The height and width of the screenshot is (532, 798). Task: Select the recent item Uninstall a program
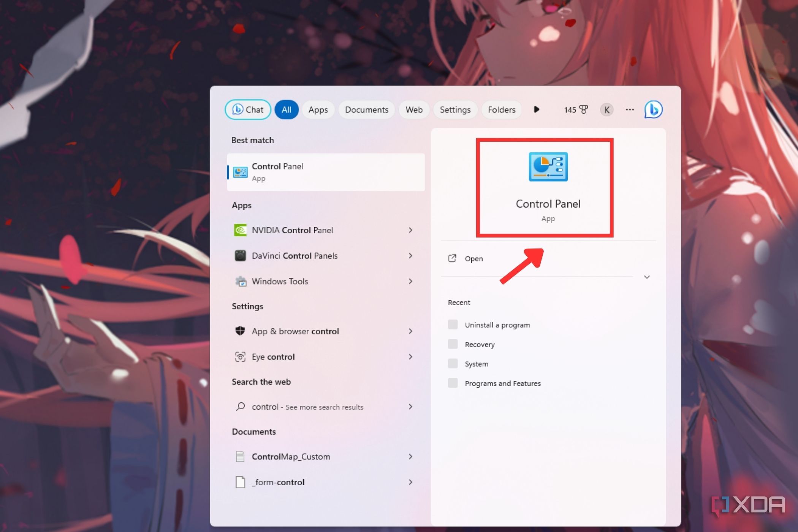pos(497,325)
